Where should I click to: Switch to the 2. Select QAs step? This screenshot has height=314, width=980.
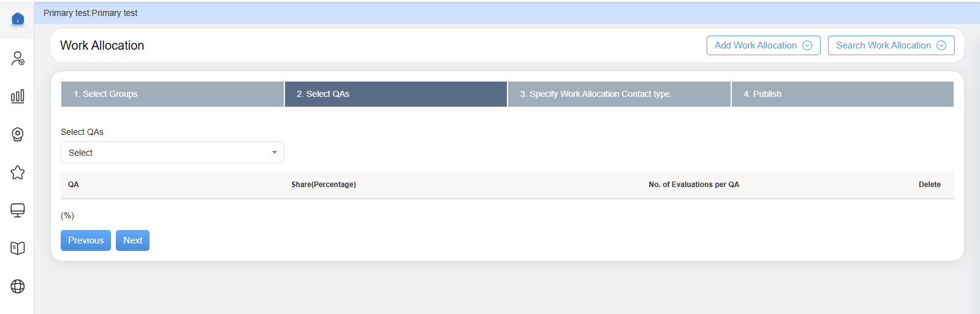395,94
